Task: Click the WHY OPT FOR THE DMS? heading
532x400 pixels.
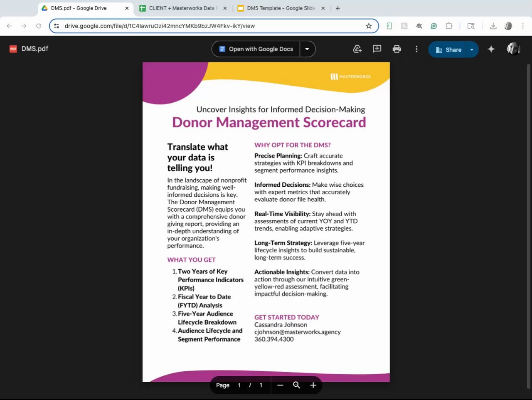Action: (293, 145)
